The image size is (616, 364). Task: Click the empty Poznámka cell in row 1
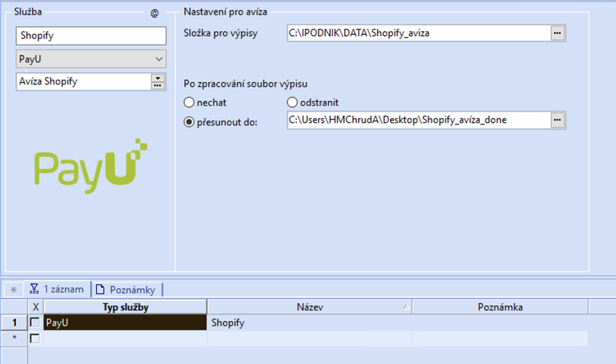pos(500,322)
